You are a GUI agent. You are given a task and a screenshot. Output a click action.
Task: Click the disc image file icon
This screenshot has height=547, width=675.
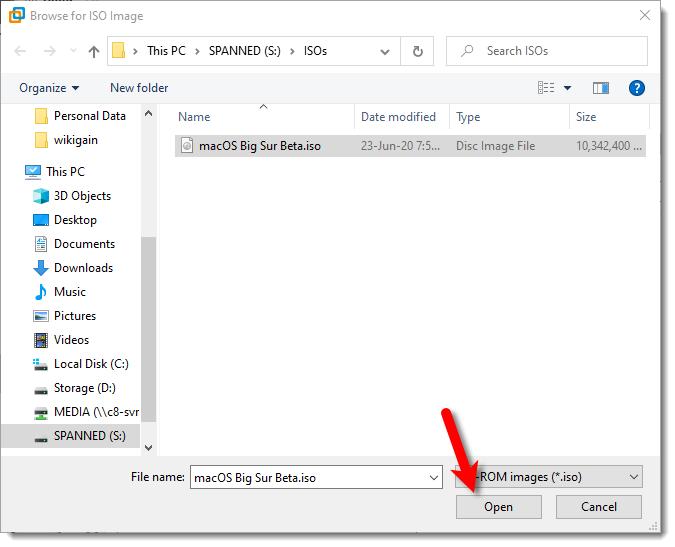pyautogui.click(x=187, y=145)
